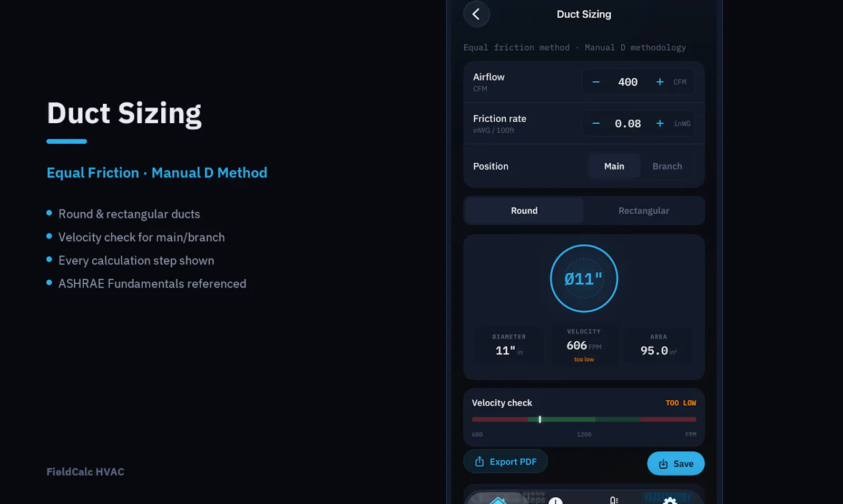Click the Area 95.0 result card
The width and height of the screenshot is (843, 504).
(659, 346)
